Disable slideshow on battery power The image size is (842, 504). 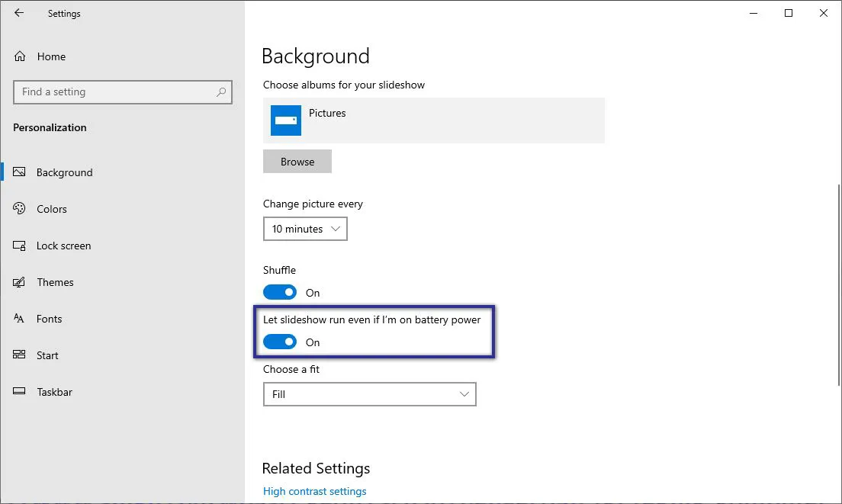pos(280,342)
